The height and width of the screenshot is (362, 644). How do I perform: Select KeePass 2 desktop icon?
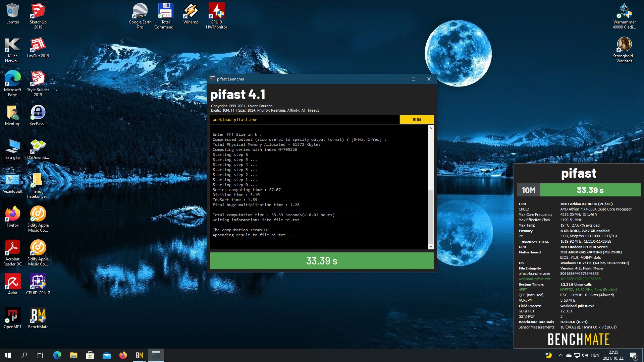(x=38, y=115)
